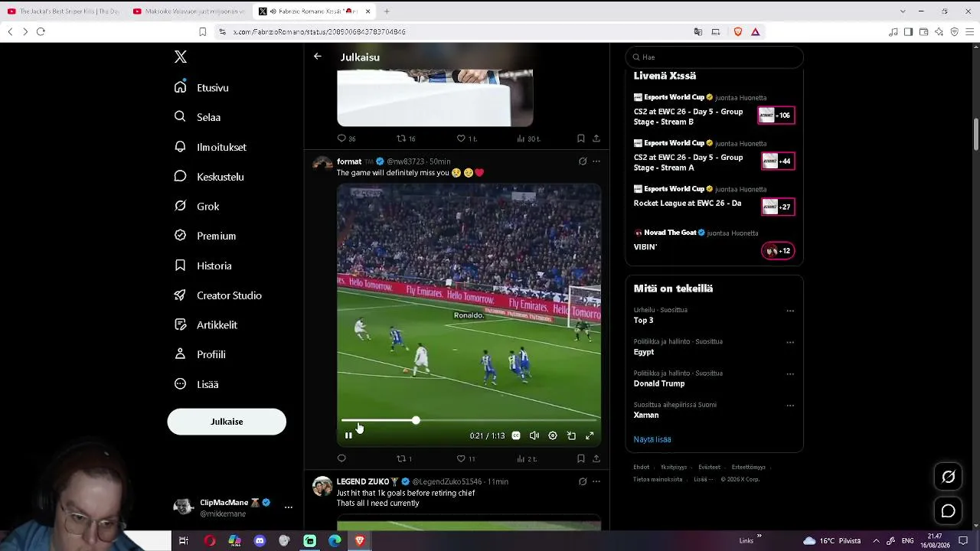Screen dimensions: 980x551
Task: Go to Ilmoitukset notifications
Action: (211, 147)
